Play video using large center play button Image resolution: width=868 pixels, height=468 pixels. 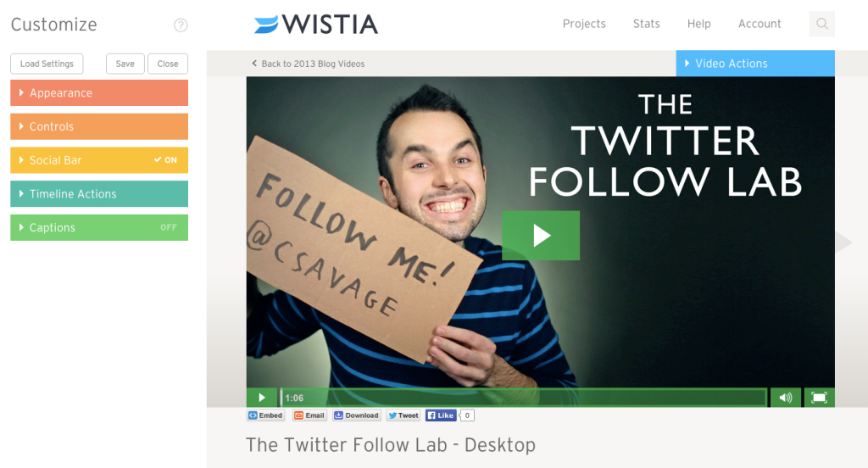541,236
